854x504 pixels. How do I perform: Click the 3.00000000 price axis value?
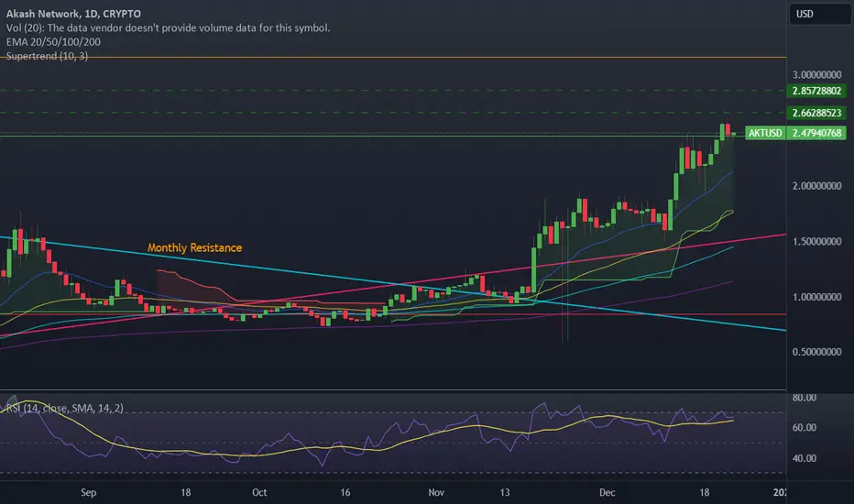coord(816,74)
